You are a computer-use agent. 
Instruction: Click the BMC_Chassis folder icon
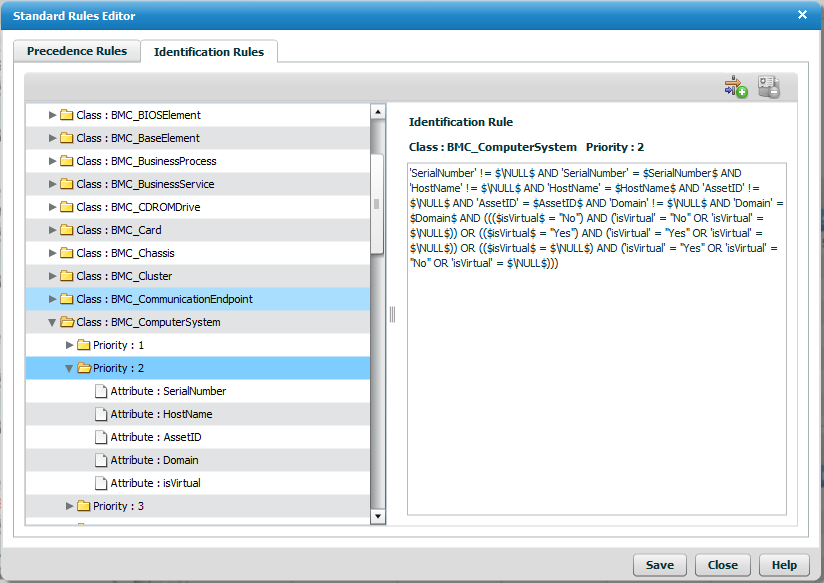click(66, 253)
